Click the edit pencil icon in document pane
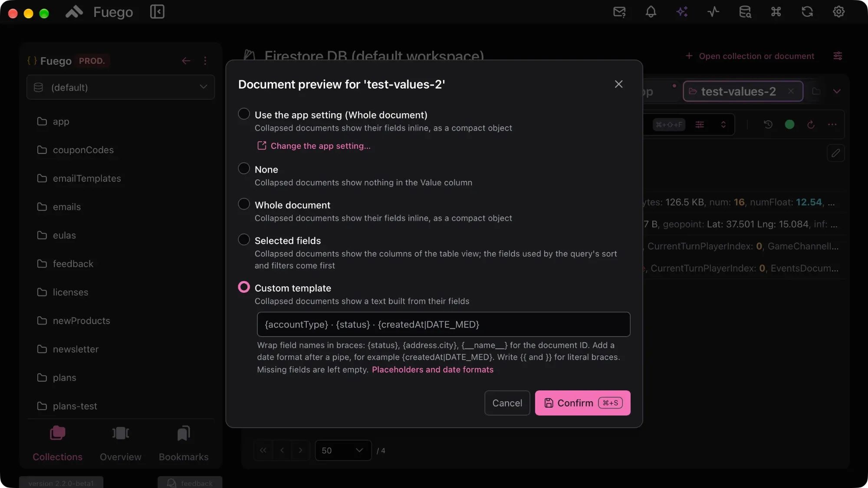The width and height of the screenshot is (868, 488). coord(835,153)
